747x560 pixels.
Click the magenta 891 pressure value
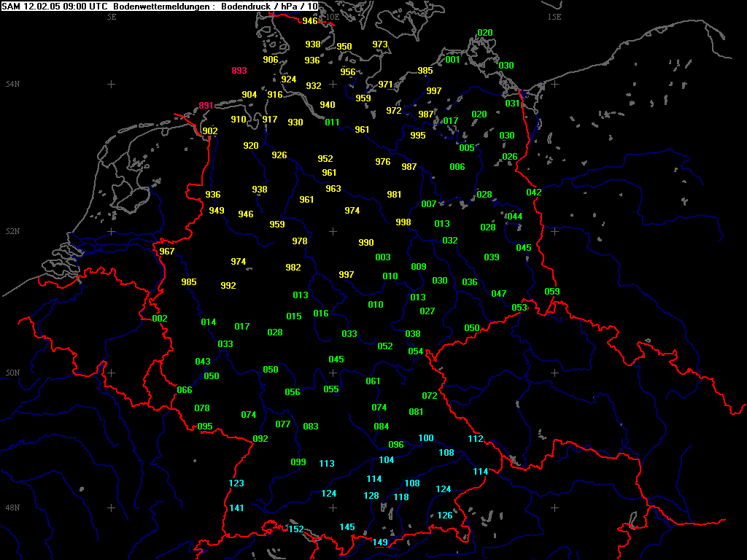(x=206, y=106)
